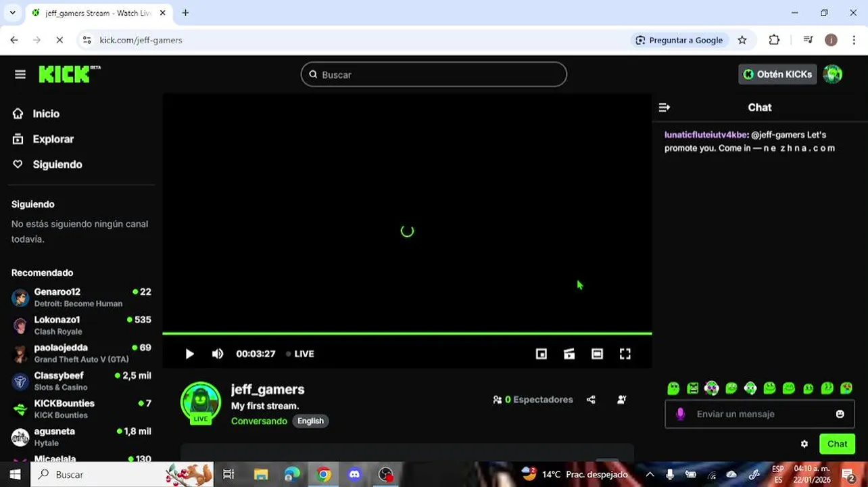The height and width of the screenshot is (487, 868).
Task: Open the Explorar section
Action: [x=53, y=139]
